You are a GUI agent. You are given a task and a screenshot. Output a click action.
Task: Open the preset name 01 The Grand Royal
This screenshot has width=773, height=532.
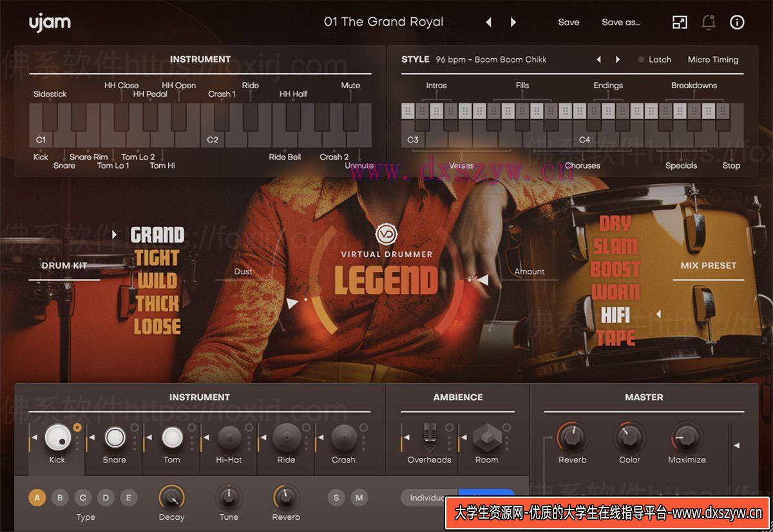click(x=384, y=22)
